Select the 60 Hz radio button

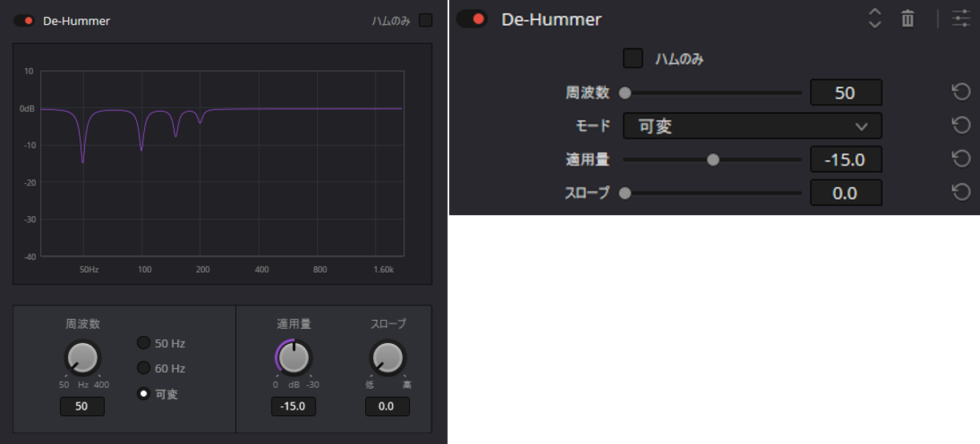(144, 368)
